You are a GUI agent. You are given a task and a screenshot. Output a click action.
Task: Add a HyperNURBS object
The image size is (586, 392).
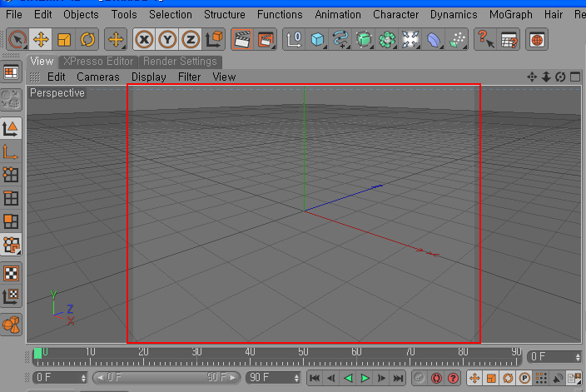click(363, 39)
